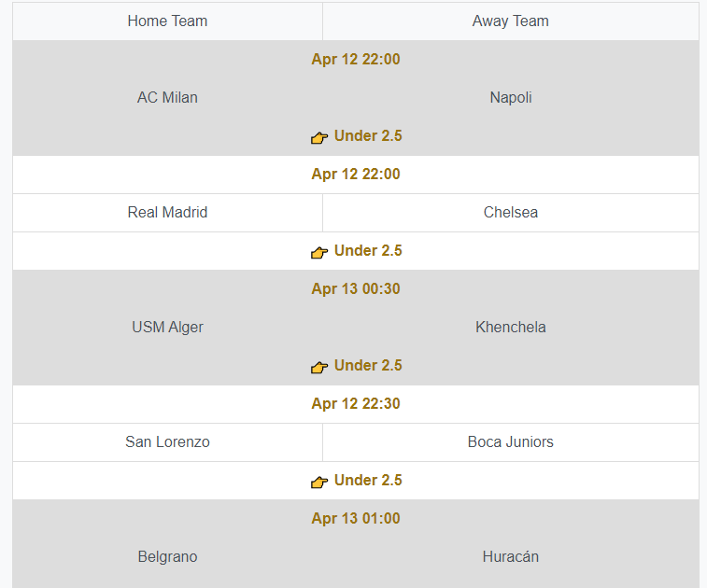
Task: Select the Belgrano home team
Action: 167,557
